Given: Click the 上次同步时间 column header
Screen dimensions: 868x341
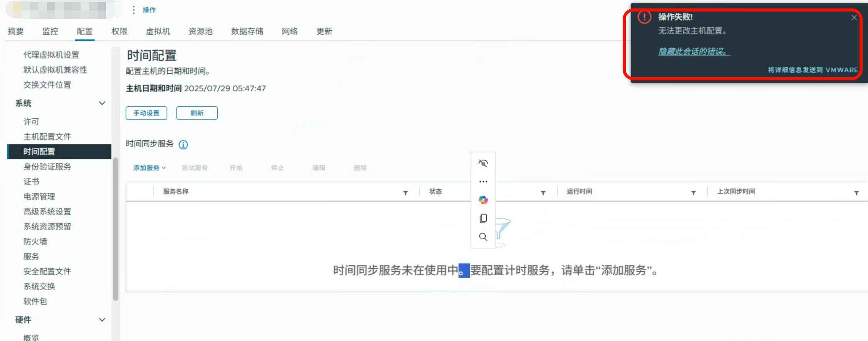Looking at the screenshot, I should pos(736,191).
